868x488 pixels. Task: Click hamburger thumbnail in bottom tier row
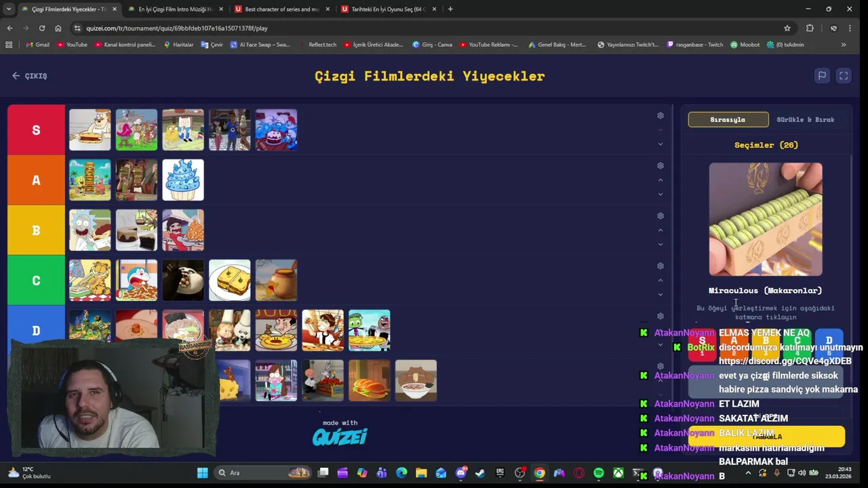point(370,381)
